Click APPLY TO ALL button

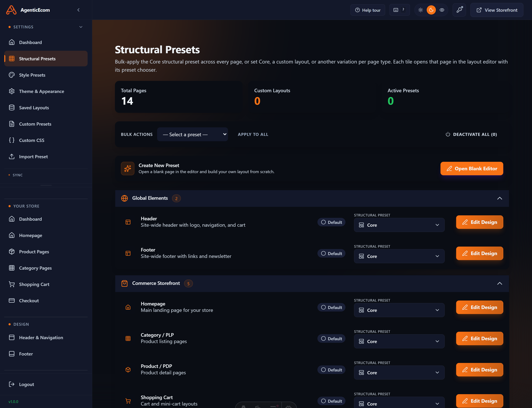click(x=253, y=134)
